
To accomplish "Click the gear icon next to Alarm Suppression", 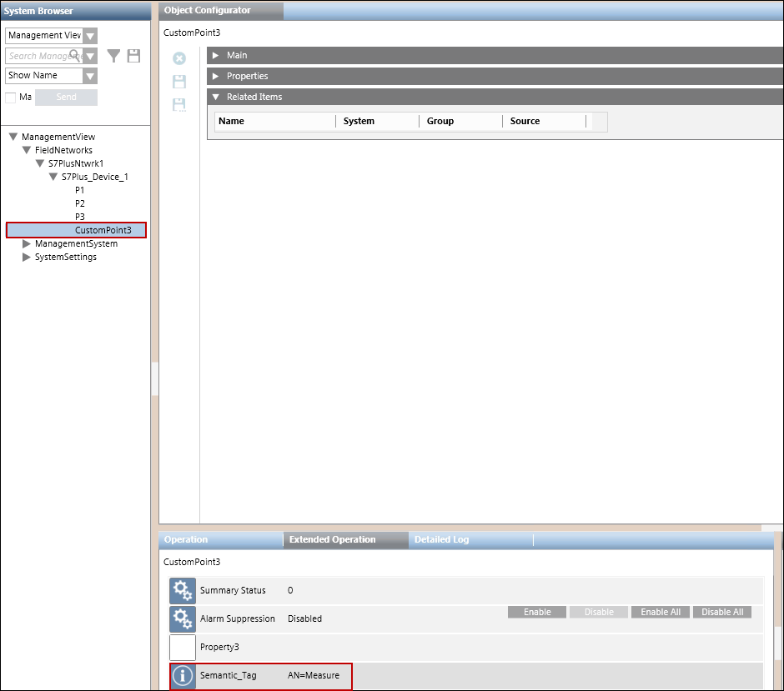I will coord(183,619).
